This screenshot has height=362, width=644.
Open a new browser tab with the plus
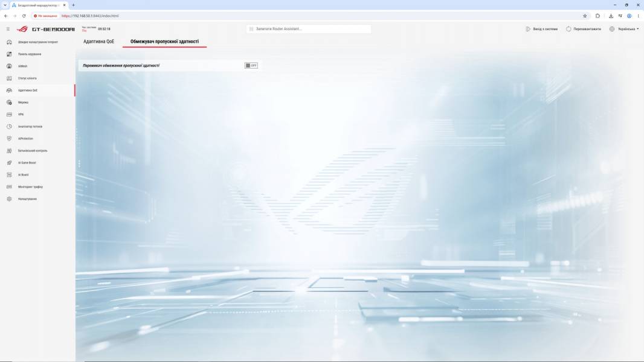(x=73, y=5)
